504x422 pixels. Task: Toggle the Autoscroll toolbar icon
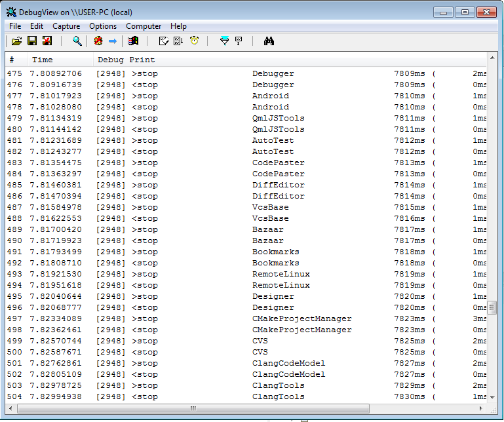178,41
